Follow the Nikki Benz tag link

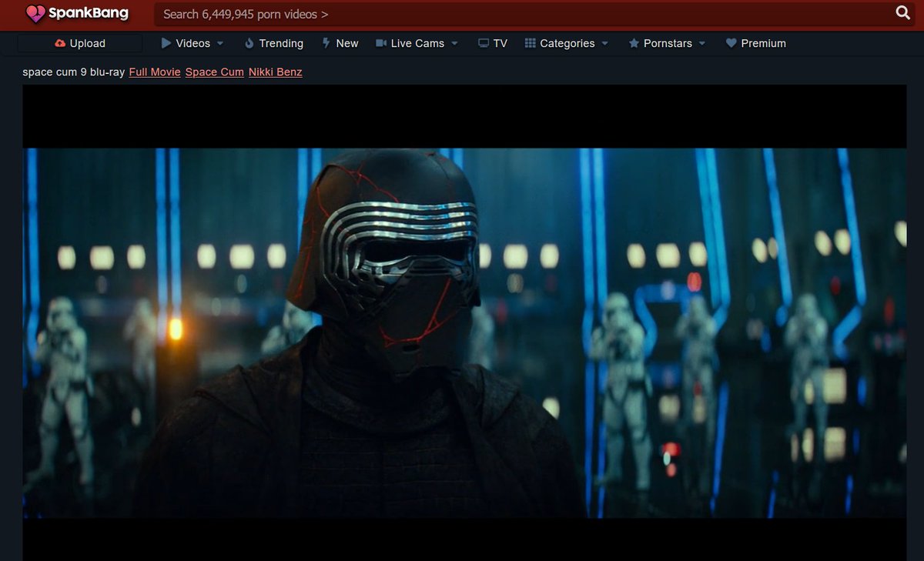coord(276,72)
